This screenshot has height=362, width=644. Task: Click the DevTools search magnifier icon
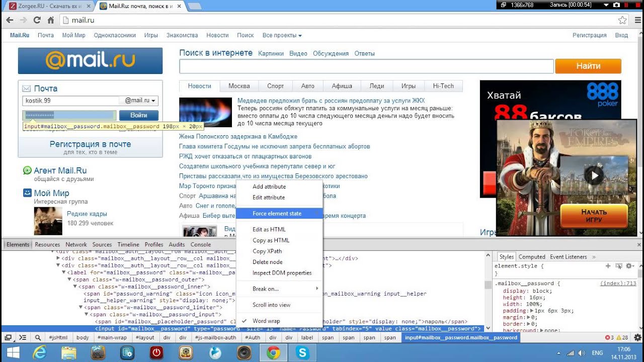pos(38,337)
